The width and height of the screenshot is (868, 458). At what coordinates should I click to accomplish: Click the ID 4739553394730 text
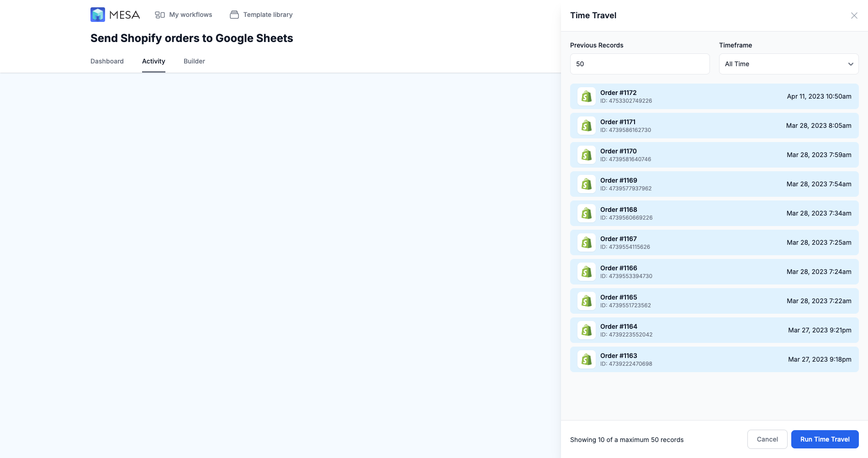pyautogui.click(x=626, y=276)
